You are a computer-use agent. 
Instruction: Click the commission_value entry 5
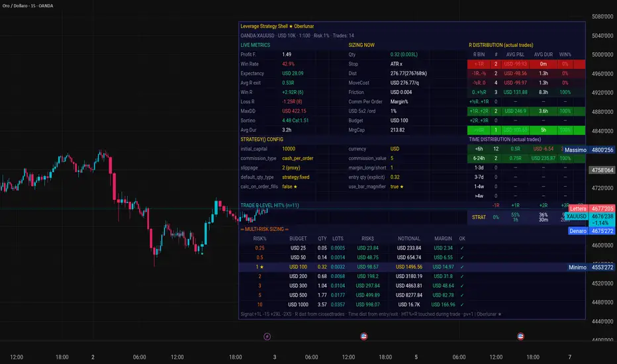(x=391, y=159)
